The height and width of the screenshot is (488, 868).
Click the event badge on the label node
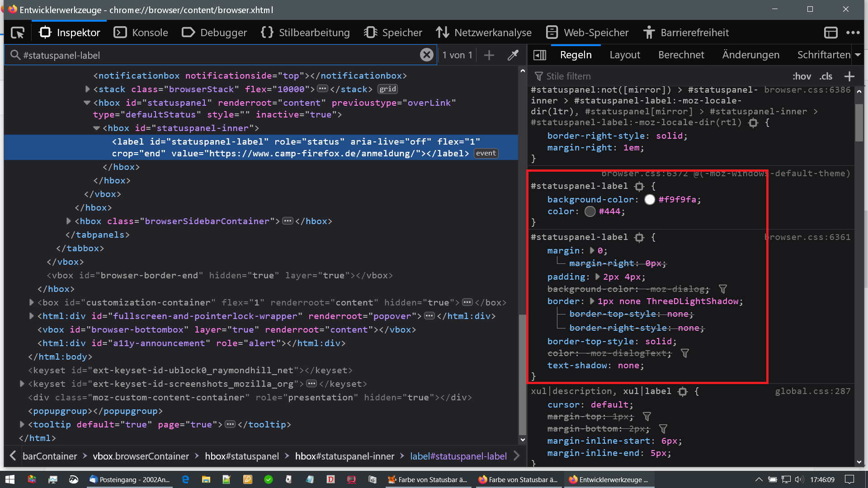pos(486,153)
